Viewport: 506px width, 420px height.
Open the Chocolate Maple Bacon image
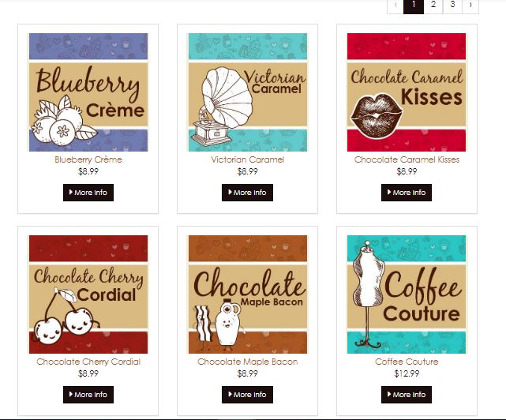pos(248,294)
